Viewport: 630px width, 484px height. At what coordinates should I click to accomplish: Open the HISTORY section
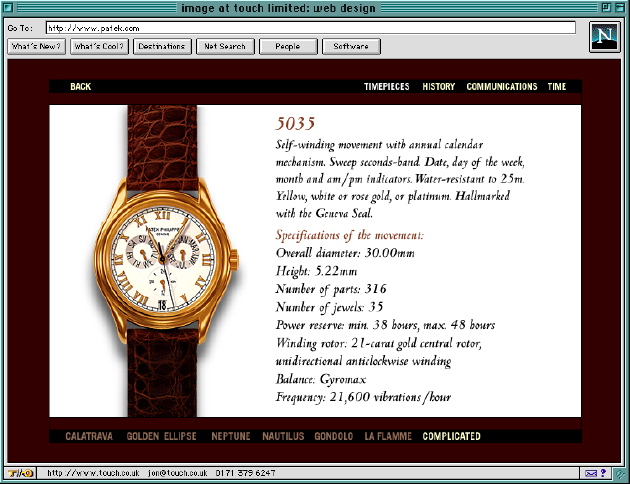point(438,86)
